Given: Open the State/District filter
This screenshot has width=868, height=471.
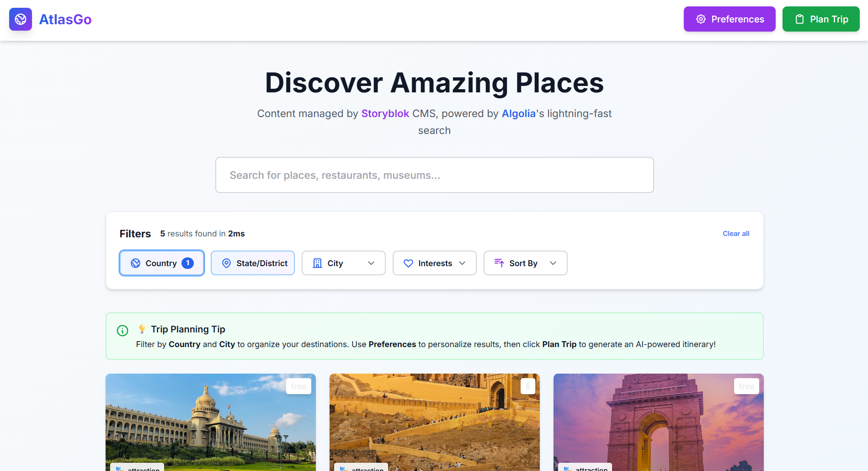Looking at the screenshot, I should point(253,263).
